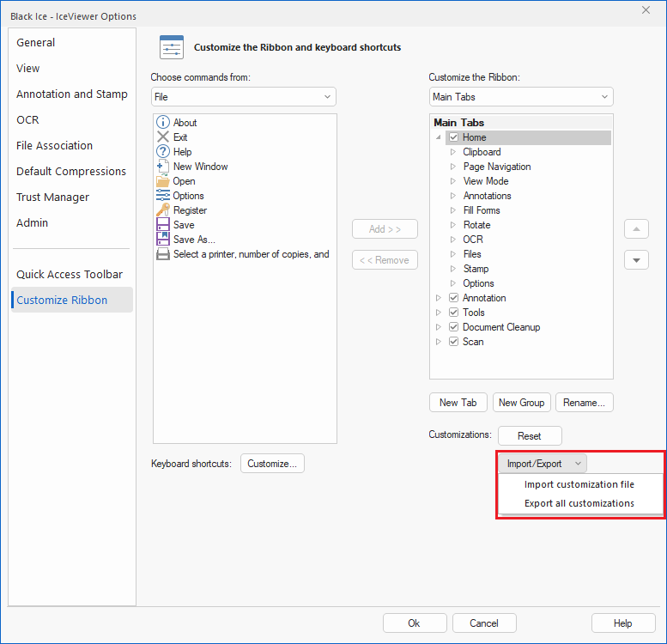Expand the Files group
The height and width of the screenshot is (644, 667).
(453, 254)
